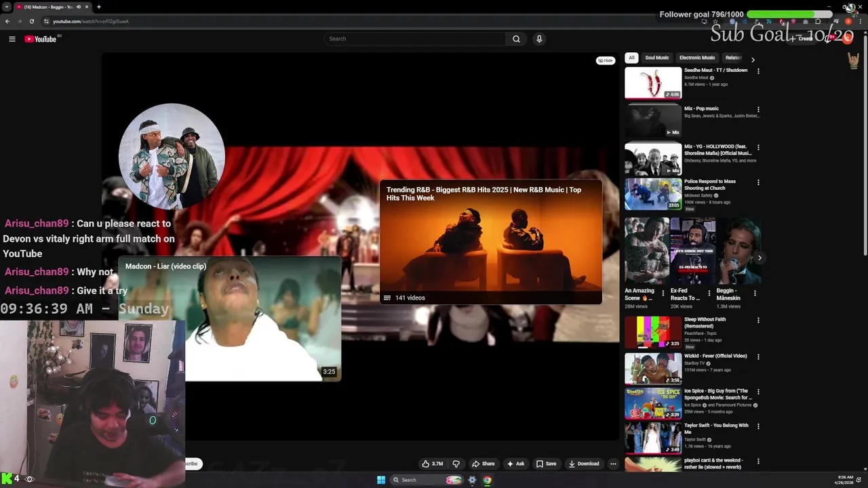868x488 pixels.
Task: Play the Madcon - Liar video clip card
Action: (x=229, y=319)
